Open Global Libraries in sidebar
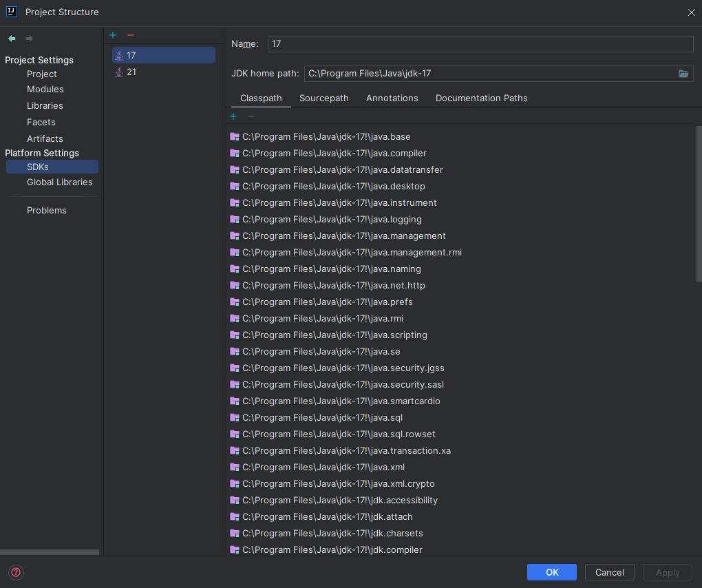 [60, 182]
